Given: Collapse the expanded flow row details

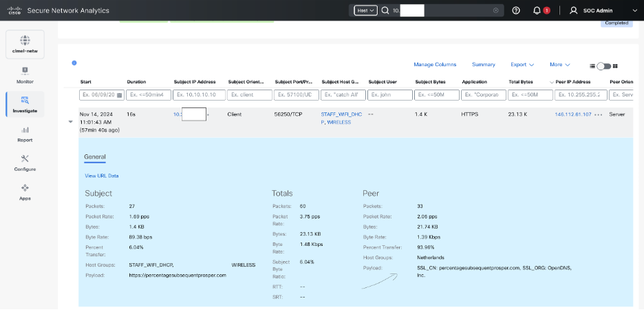Looking at the screenshot, I should [71, 121].
